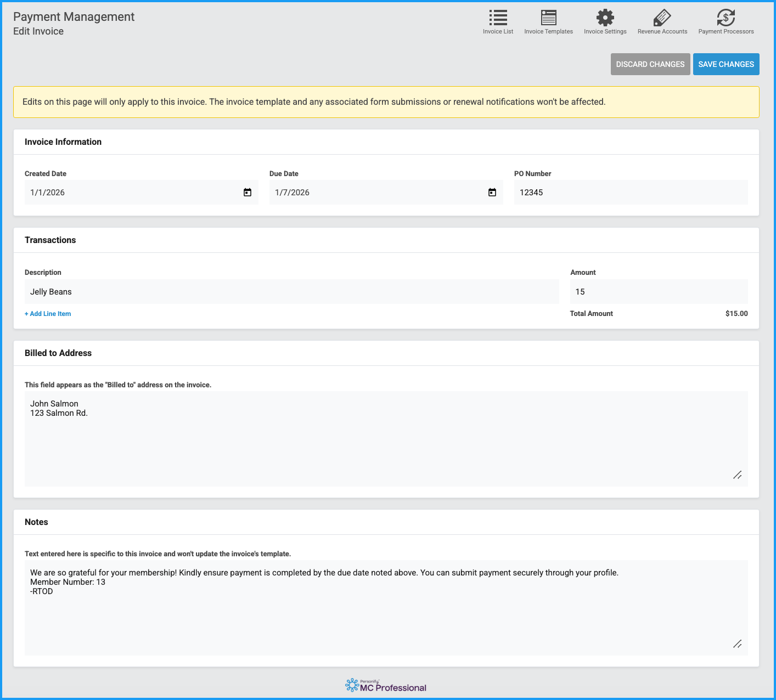
Task: Click into the PO Number field
Action: point(630,193)
